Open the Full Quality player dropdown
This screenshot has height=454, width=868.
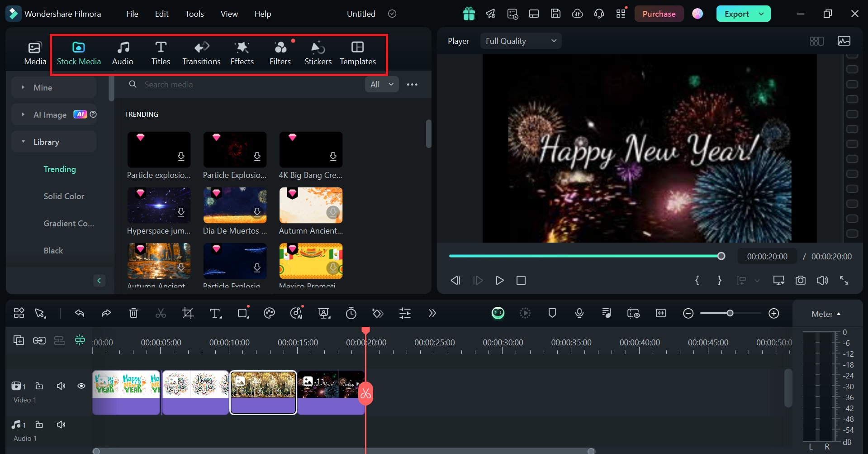(521, 41)
